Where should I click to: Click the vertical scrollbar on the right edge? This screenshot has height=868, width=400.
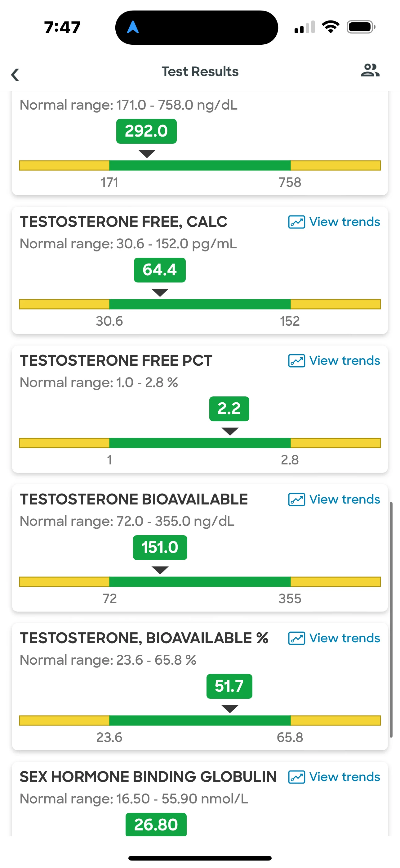pyautogui.click(x=391, y=620)
